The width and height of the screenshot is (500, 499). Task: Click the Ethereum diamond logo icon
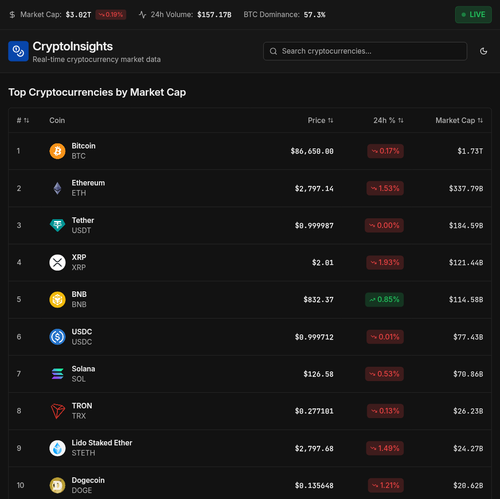[x=57, y=188]
